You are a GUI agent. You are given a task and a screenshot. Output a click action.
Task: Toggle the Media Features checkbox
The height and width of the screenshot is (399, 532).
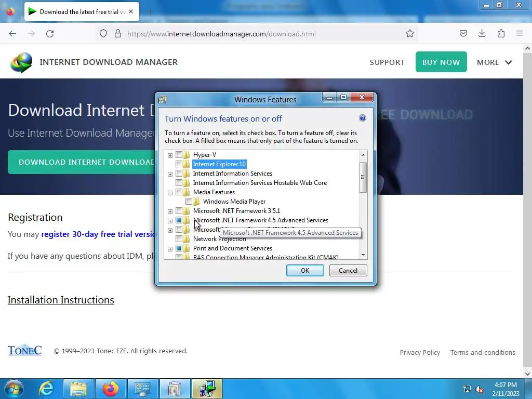(179, 192)
